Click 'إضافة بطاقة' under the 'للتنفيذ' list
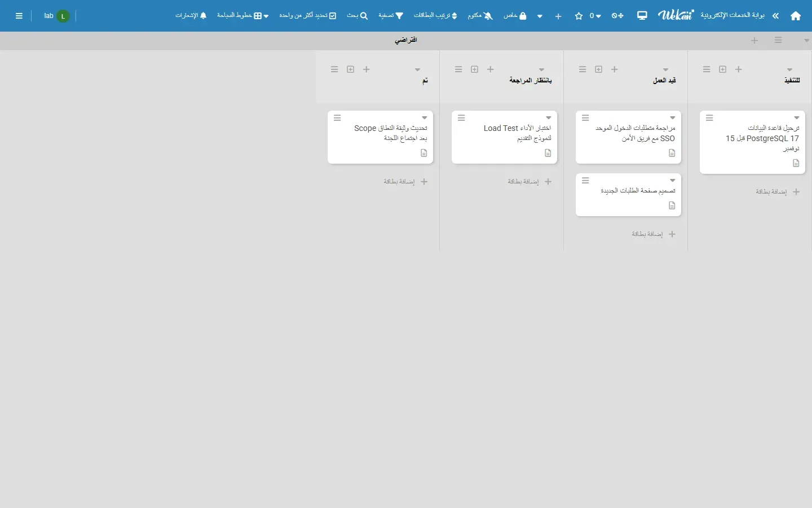812x508 pixels. 778,192
